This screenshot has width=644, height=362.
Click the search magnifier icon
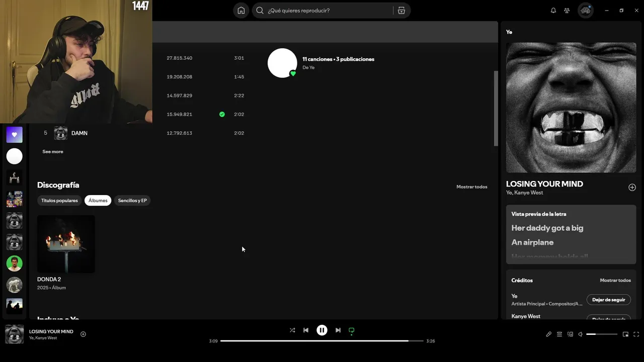coord(260,11)
